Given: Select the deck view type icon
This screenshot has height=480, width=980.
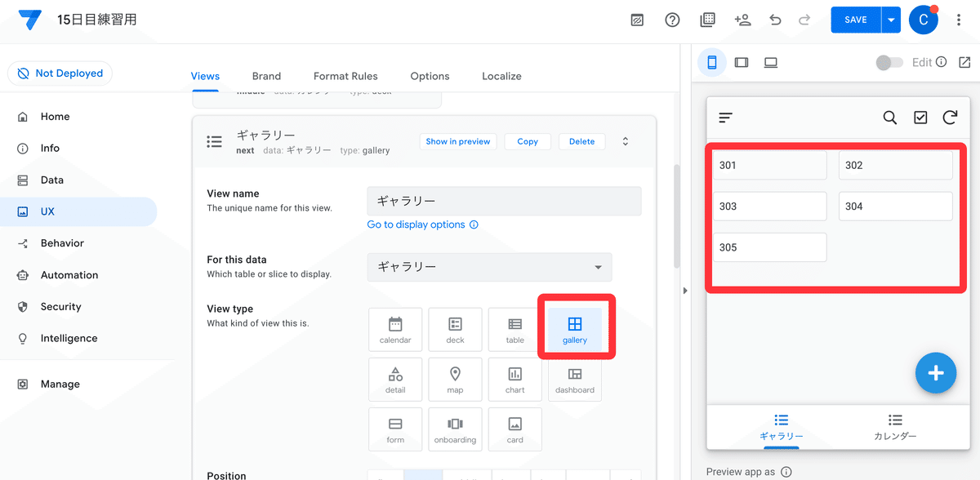Looking at the screenshot, I should 455,329.
